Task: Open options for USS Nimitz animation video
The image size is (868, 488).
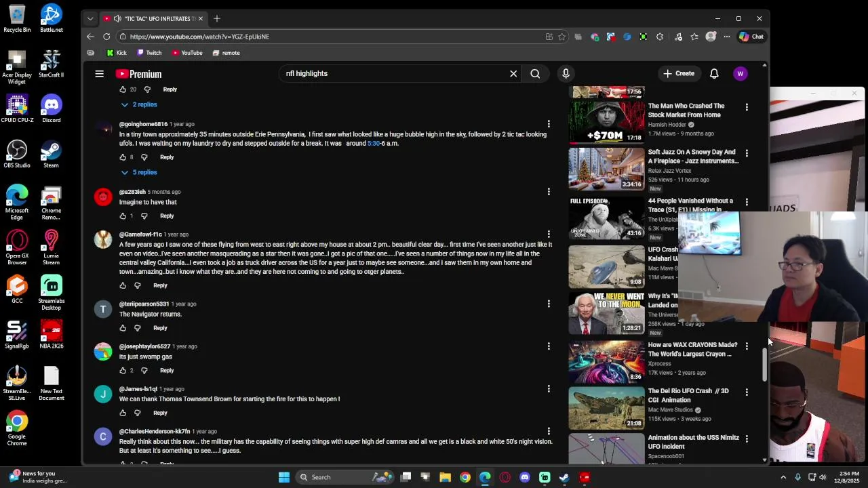Action: click(747, 439)
